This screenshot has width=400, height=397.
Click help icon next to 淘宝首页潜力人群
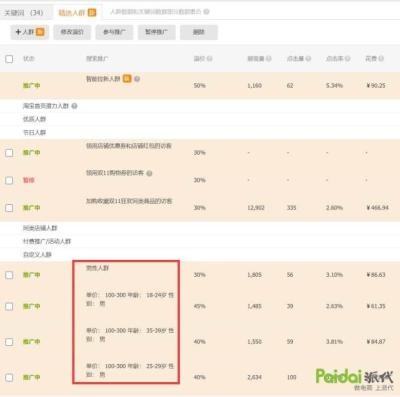point(74,106)
